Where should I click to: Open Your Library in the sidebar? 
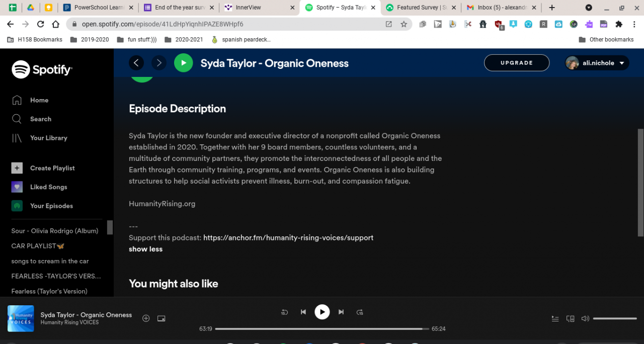[x=39, y=138]
